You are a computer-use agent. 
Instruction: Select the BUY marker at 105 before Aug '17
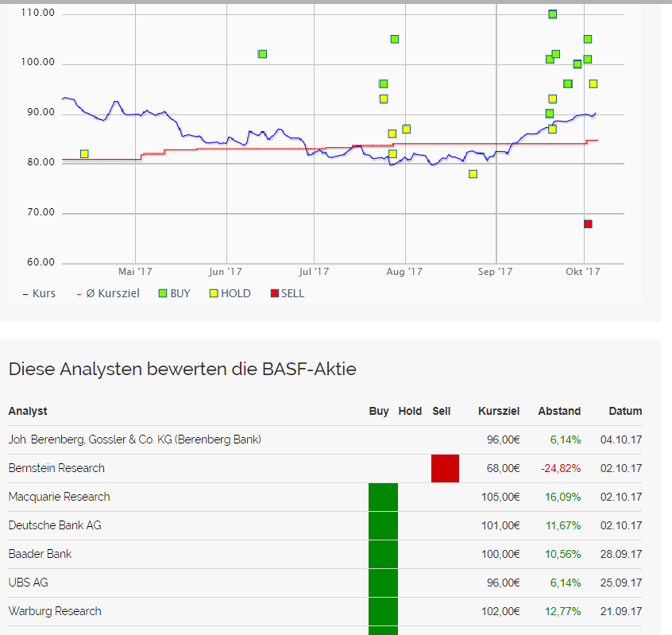point(395,39)
